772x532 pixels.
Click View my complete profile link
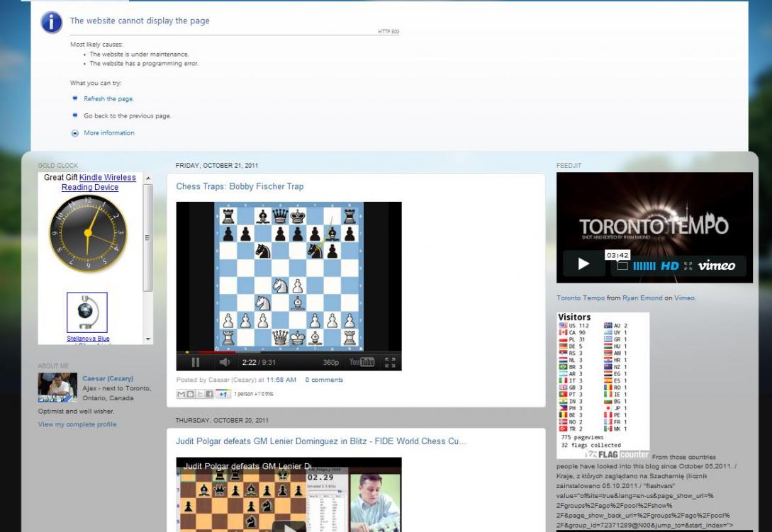pos(77,424)
